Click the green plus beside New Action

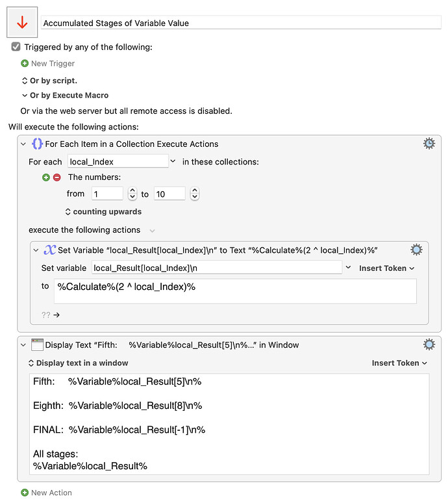(x=25, y=493)
